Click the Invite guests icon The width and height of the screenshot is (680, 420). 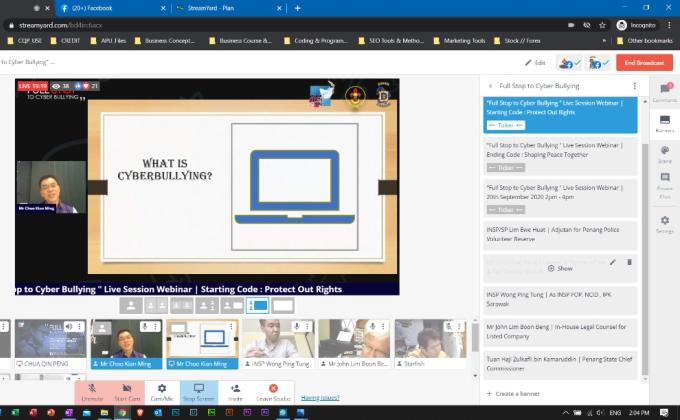[235, 391]
